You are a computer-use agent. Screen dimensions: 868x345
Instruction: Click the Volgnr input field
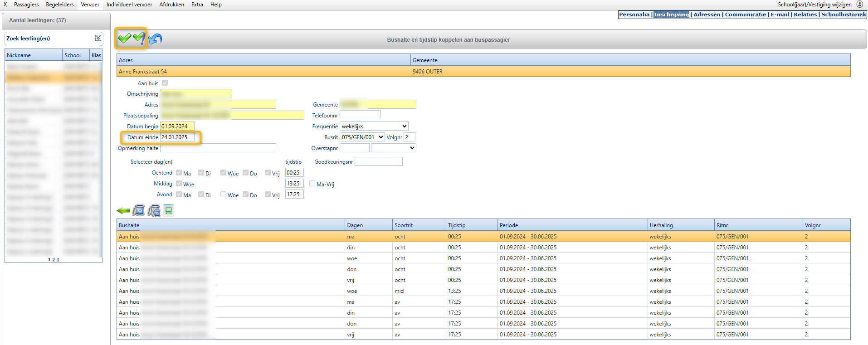tap(410, 137)
